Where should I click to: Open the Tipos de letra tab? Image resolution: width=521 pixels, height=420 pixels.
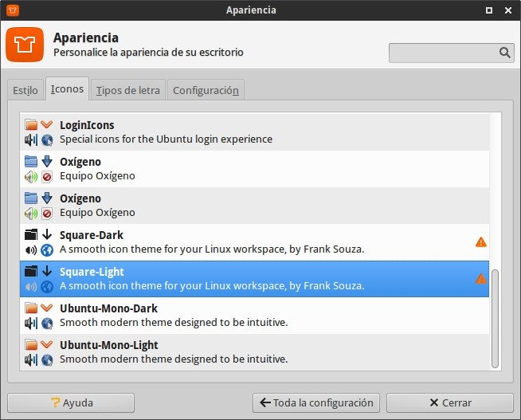[x=128, y=90]
